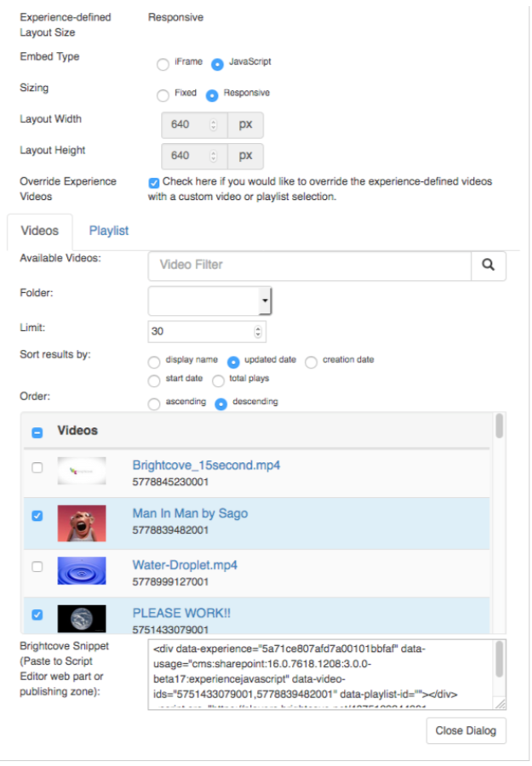Choose Fixed sizing option
The width and height of the screenshot is (532, 766).
pos(163,95)
